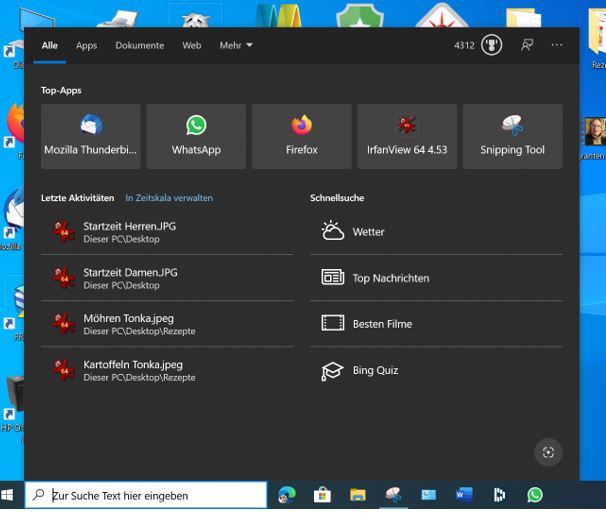
Task: Open Möhren Tonka.jpeg recent file
Action: 167,324
